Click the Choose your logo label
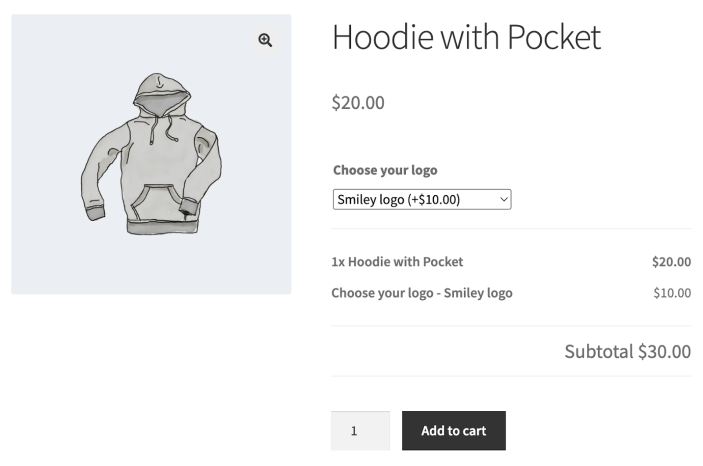 385,170
